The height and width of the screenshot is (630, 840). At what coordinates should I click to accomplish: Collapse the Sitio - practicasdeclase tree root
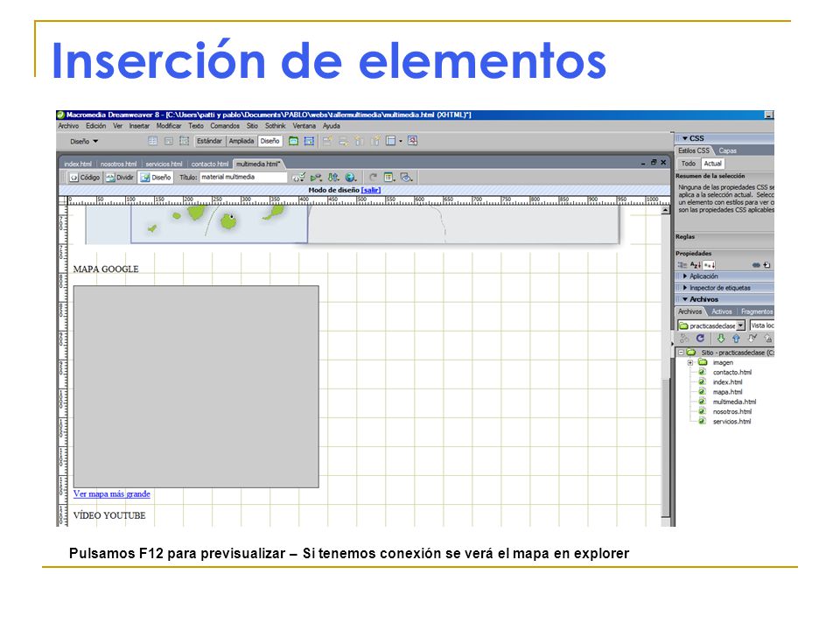[682, 353]
